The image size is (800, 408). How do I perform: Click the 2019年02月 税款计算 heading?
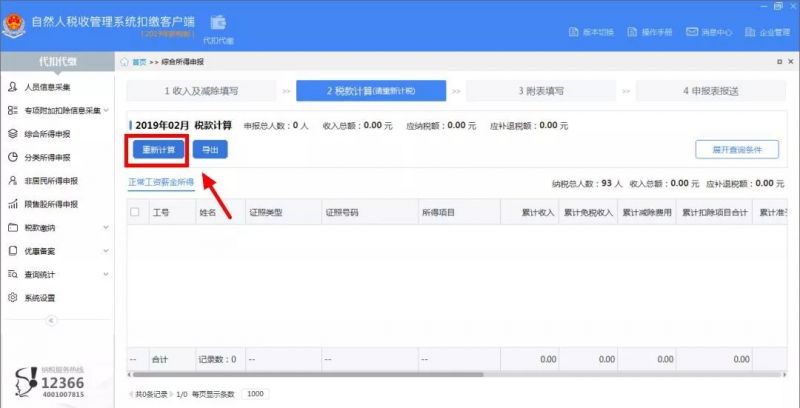coord(184,125)
